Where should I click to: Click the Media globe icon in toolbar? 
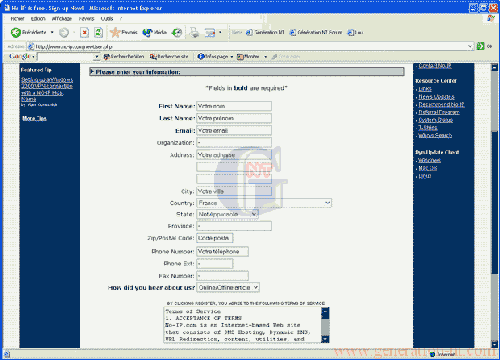pos(147,32)
